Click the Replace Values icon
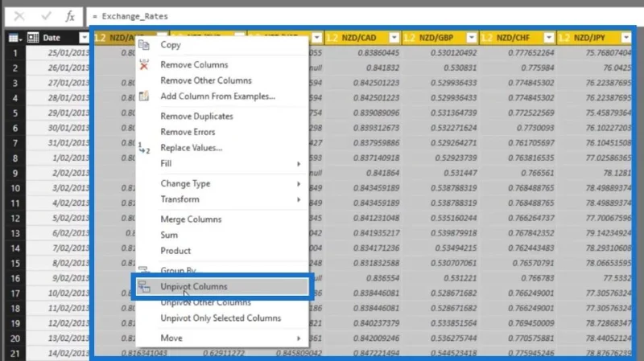This screenshot has width=644, height=361. click(x=144, y=148)
